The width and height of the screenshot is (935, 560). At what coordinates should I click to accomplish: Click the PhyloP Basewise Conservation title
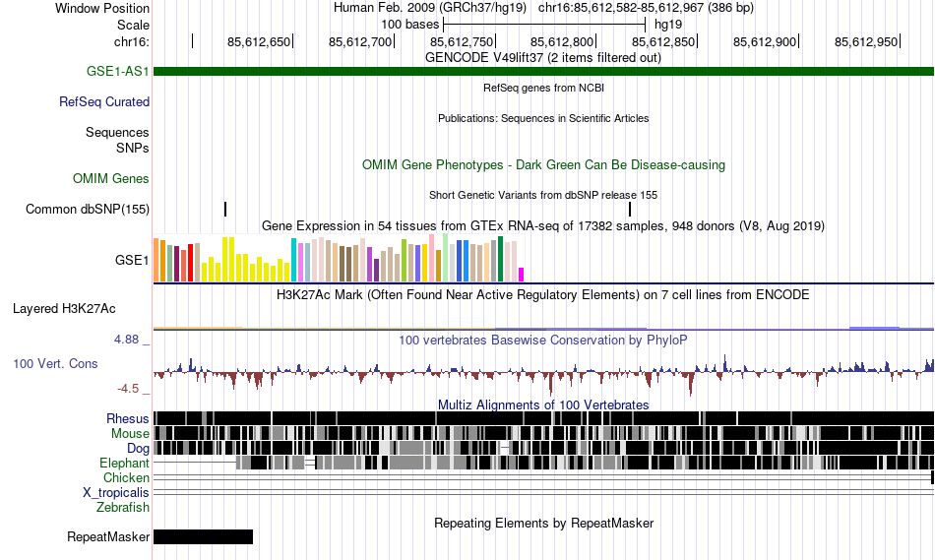click(543, 340)
